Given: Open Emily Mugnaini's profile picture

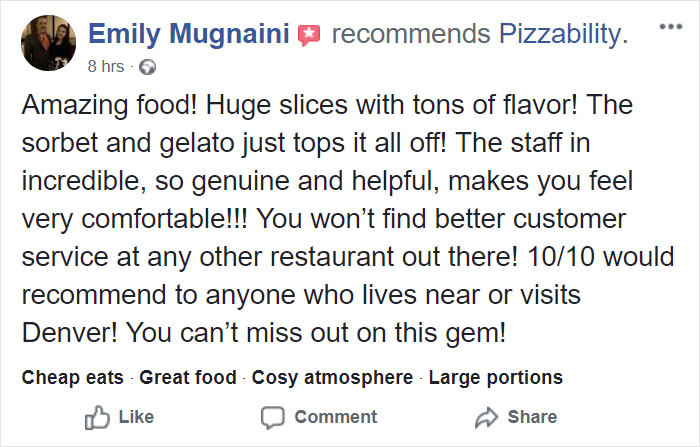Looking at the screenshot, I should (x=49, y=43).
